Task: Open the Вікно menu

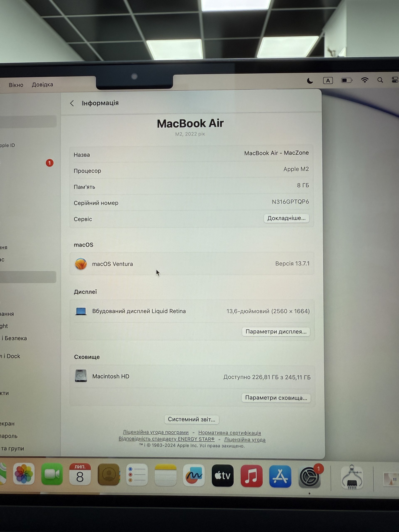Action: point(16,85)
